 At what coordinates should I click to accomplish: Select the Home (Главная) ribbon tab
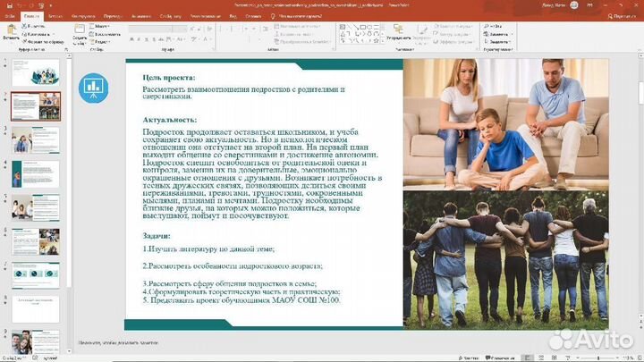tap(31, 16)
